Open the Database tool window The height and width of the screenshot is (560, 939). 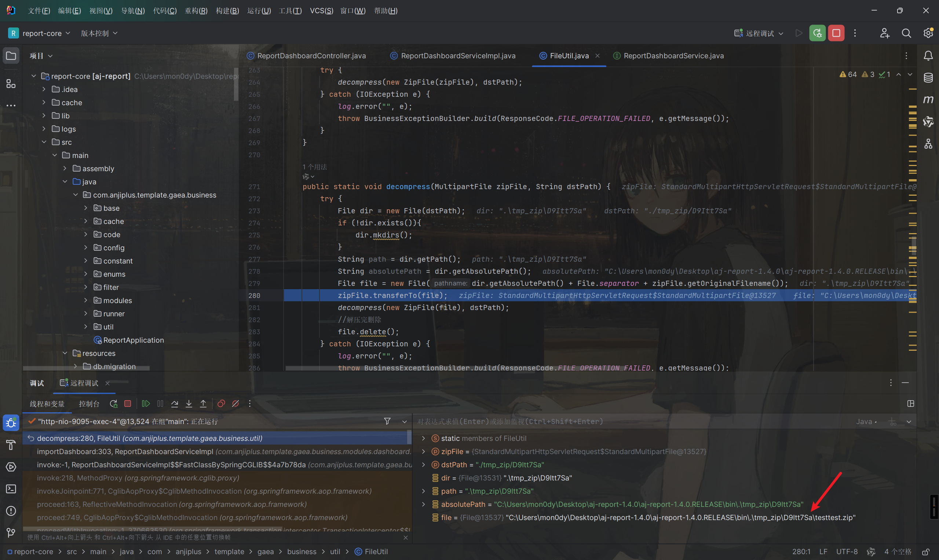pyautogui.click(x=928, y=78)
